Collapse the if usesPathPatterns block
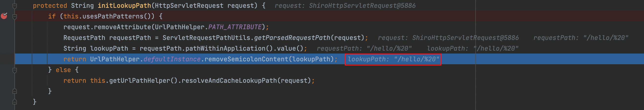The width and height of the screenshot is (644, 110). 15,16
